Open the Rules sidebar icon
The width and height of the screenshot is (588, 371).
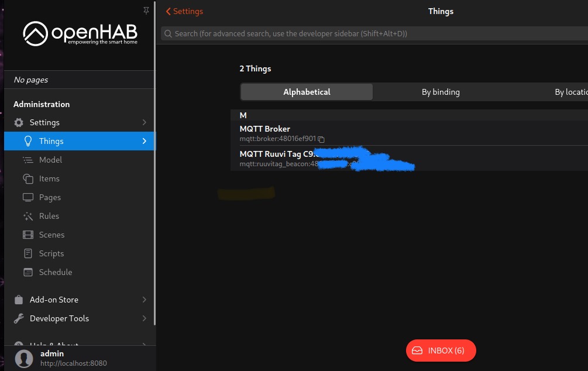(x=27, y=215)
